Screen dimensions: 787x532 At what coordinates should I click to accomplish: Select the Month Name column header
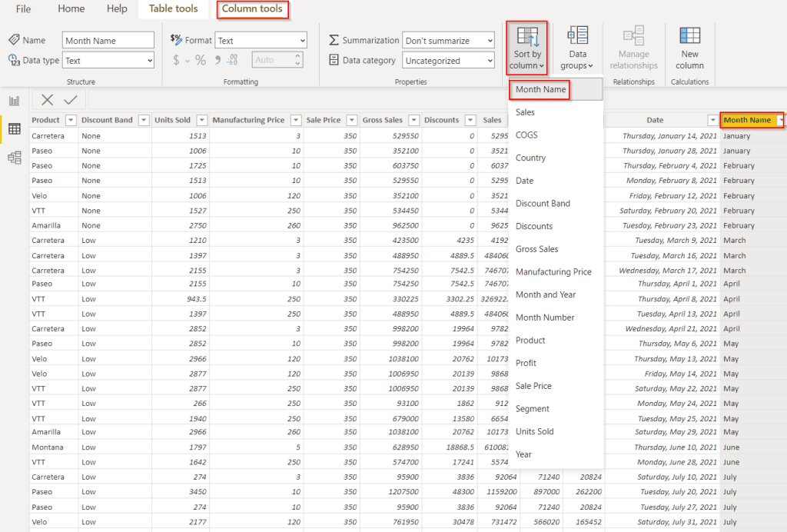point(747,120)
